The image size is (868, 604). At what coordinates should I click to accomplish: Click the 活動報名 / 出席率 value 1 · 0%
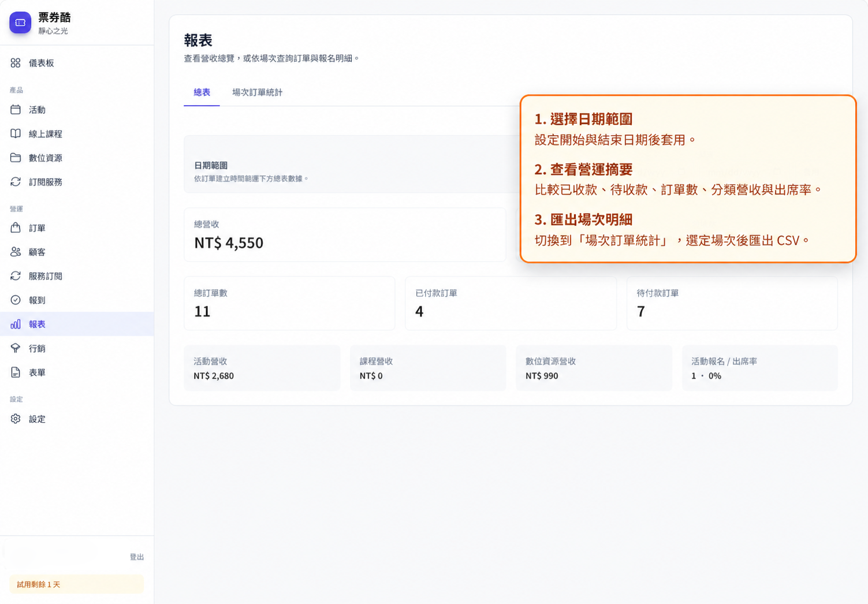[706, 376]
